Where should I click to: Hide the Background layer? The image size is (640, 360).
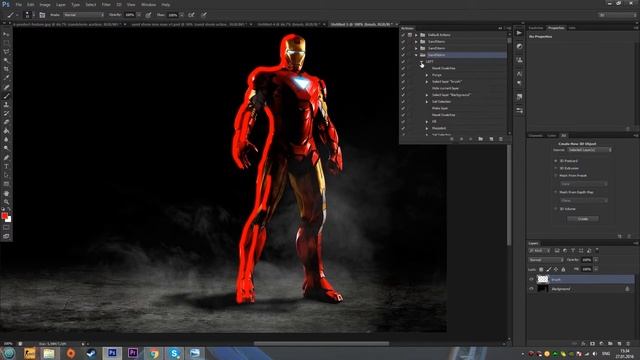pos(531,289)
